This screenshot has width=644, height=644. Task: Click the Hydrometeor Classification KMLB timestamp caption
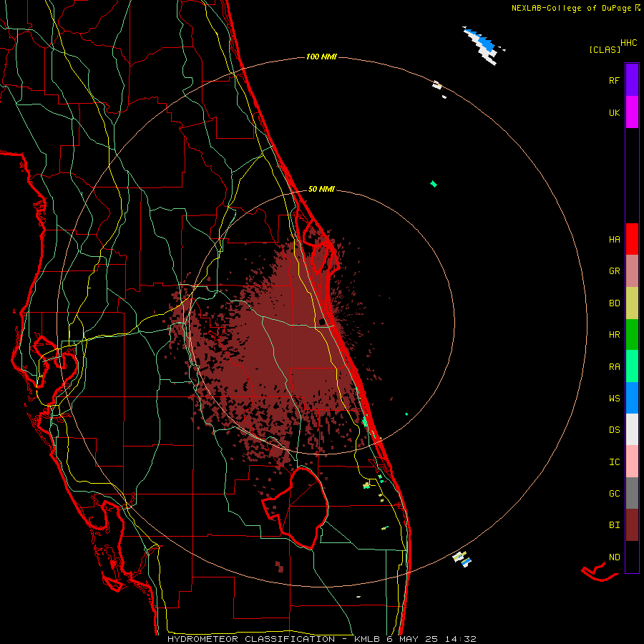(x=321, y=639)
